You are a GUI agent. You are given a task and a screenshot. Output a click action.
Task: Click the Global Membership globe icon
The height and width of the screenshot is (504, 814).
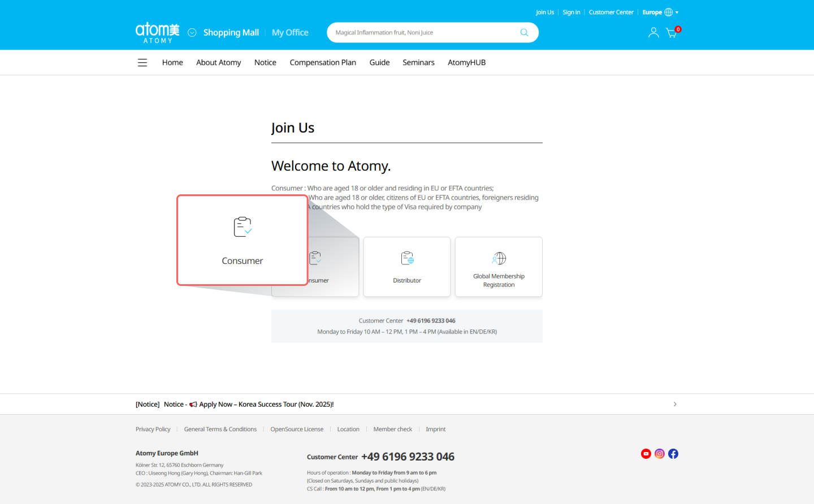[x=499, y=258]
